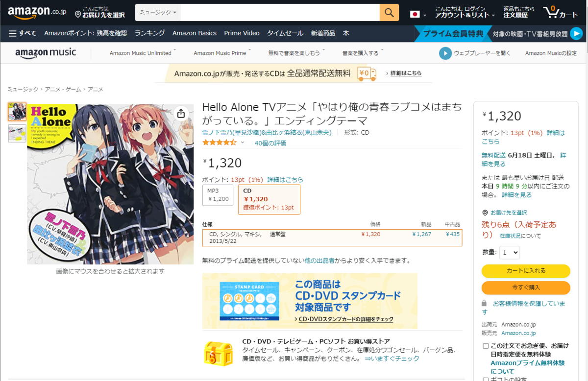The height and width of the screenshot is (381, 588).
Task: Expand Amazon Music Prime menu
Action: coord(222,53)
